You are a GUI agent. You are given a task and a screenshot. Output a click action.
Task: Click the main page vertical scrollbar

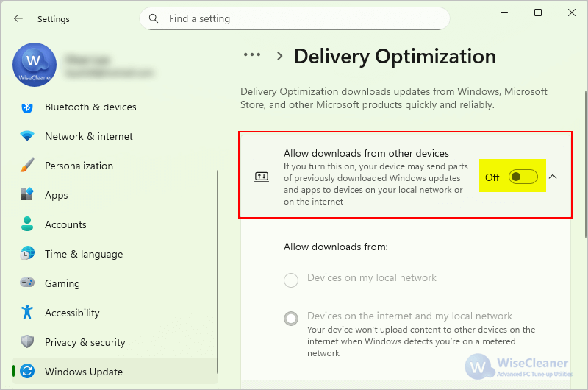(585, 164)
